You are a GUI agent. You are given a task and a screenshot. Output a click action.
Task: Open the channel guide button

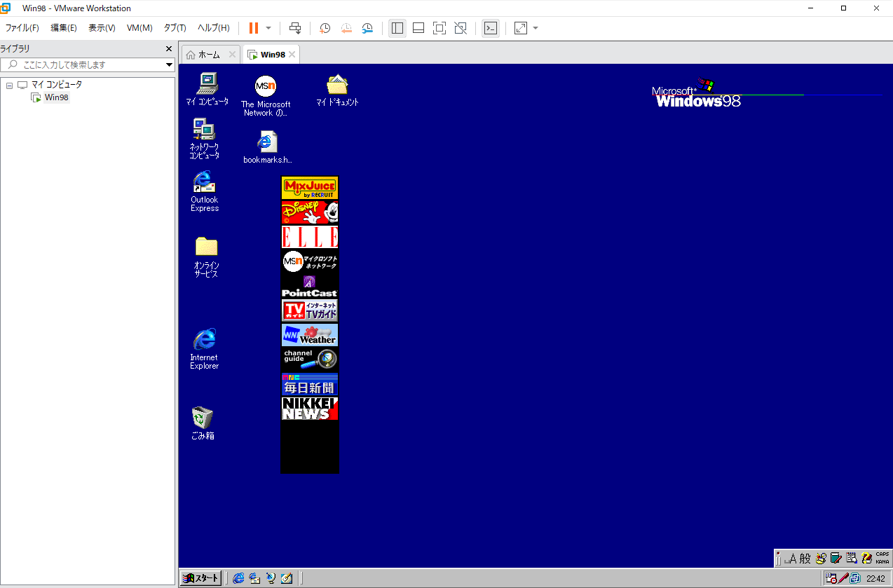tap(310, 359)
